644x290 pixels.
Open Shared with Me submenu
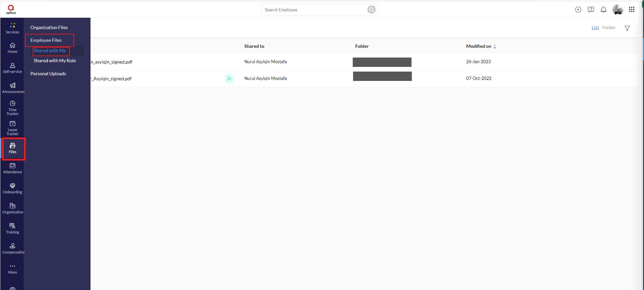coord(49,51)
